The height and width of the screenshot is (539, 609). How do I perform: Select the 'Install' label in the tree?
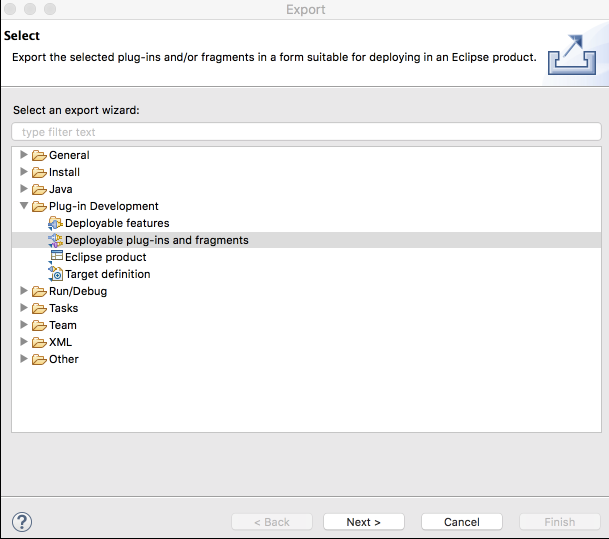tap(64, 172)
